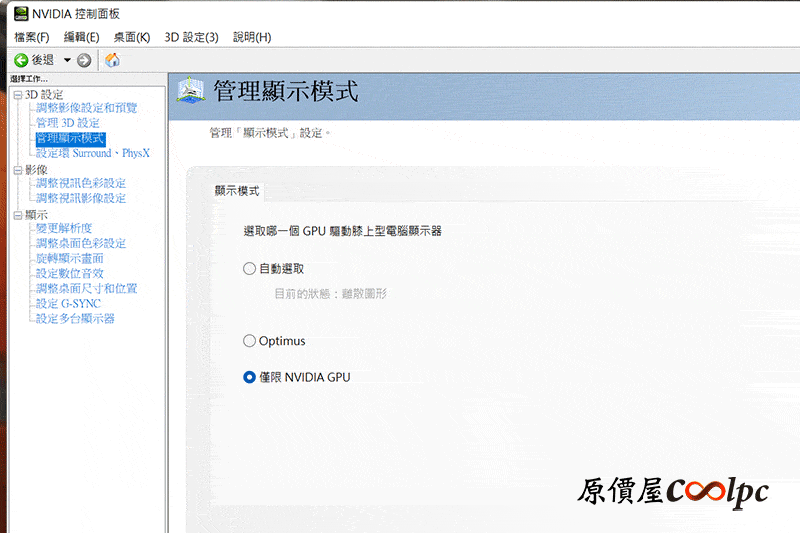The height and width of the screenshot is (533, 800).
Task: Open the 桌面(K) menu
Action: [132, 37]
